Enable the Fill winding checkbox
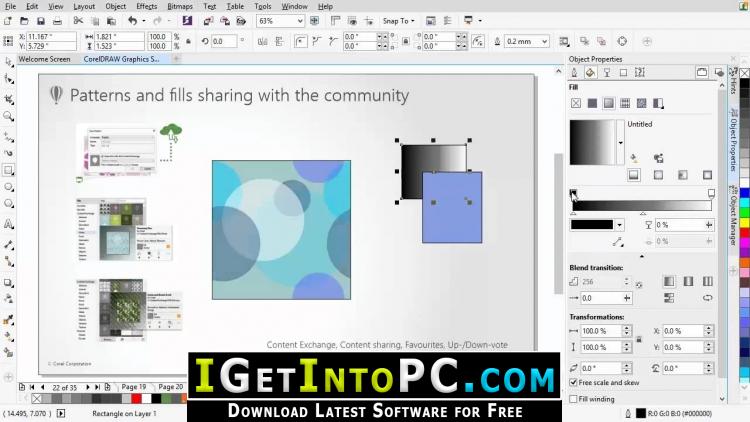This screenshot has width=750, height=422. (x=573, y=399)
